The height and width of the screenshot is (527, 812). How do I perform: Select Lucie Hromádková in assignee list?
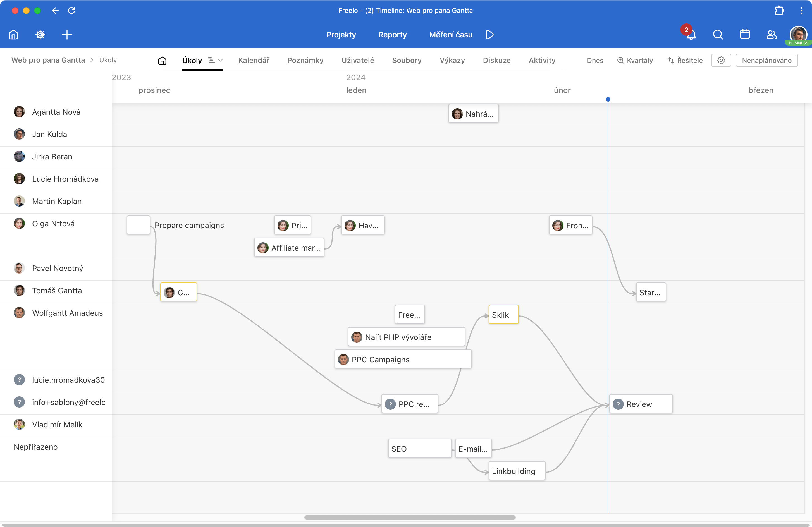click(x=65, y=179)
